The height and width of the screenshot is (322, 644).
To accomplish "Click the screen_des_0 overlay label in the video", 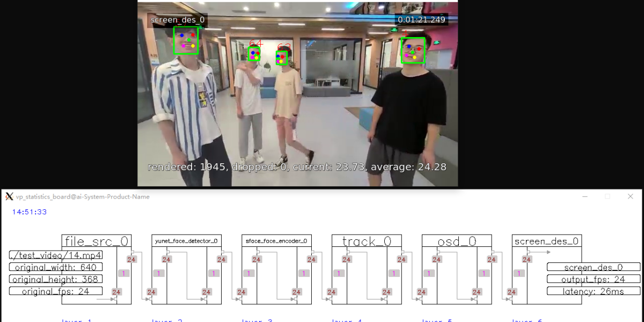I will click(x=178, y=20).
